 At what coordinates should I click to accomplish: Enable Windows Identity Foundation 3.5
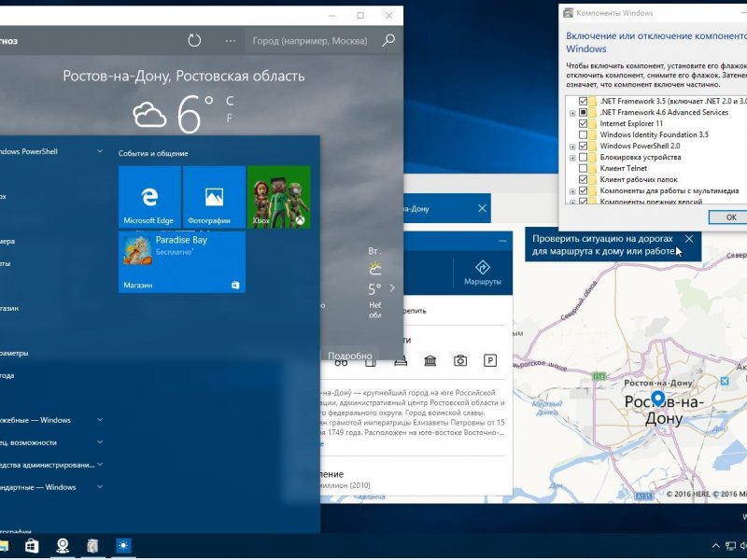pyautogui.click(x=583, y=134)
